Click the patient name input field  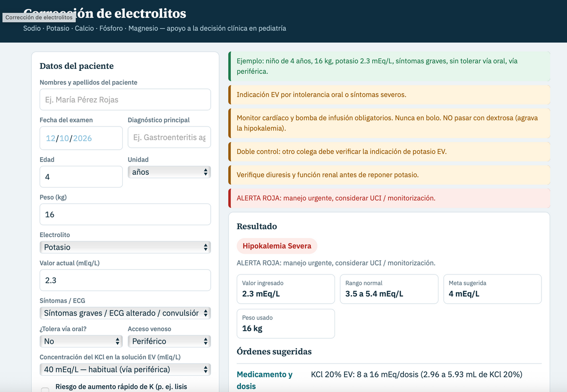coord(125,100)
